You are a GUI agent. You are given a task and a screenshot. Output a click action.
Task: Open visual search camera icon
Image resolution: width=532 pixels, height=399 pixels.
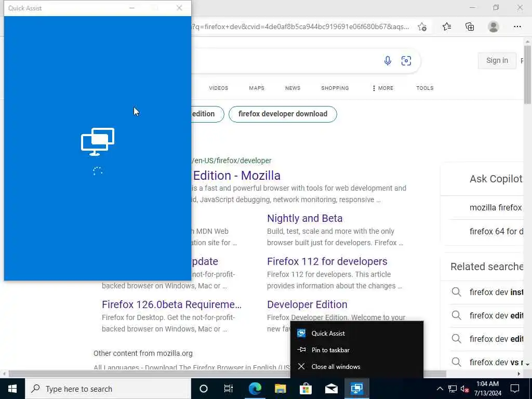point(406,61)
